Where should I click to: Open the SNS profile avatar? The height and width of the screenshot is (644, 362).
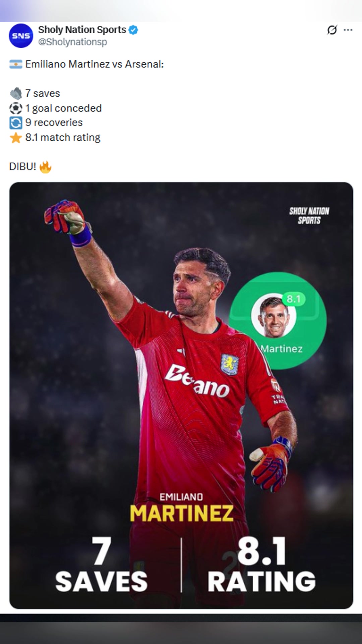coord(21,36)
